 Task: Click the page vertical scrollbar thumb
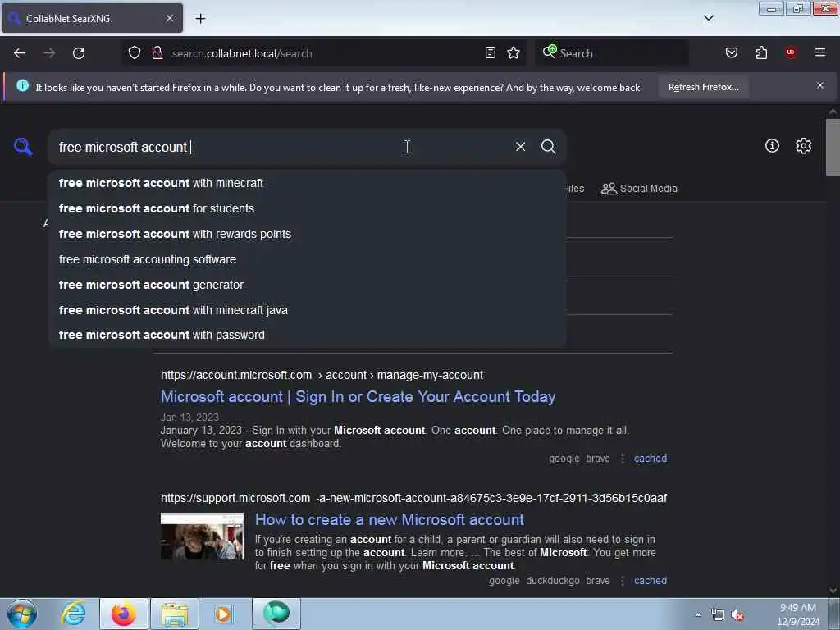coord(833,148)
